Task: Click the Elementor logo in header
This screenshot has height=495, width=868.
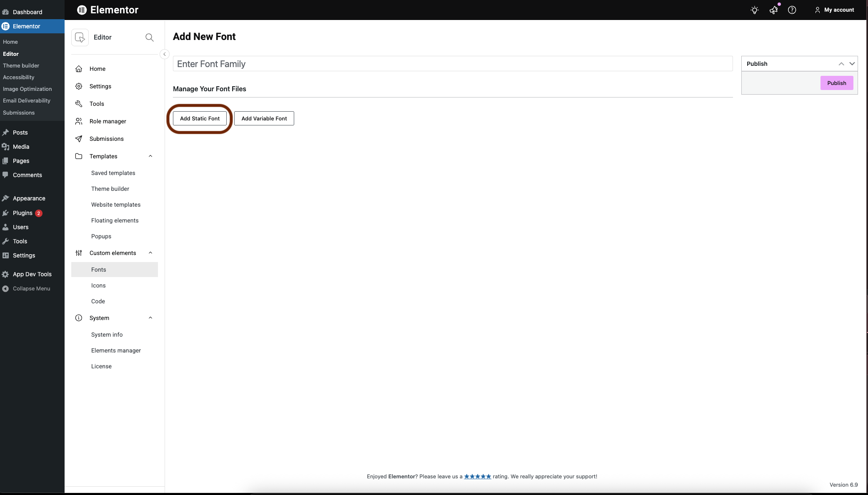Action: point(82,10)
